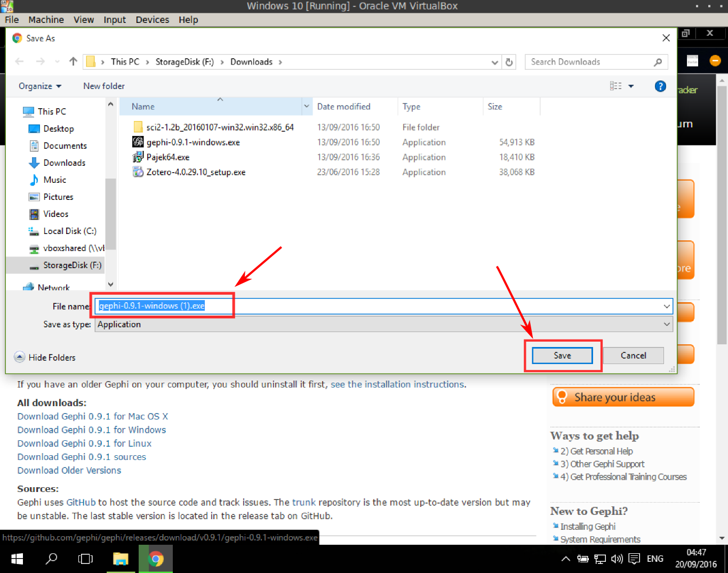Click 'Downloads' in the address breadcrumb
Viewport: 728px width, 573px height.
coord(251,62)
